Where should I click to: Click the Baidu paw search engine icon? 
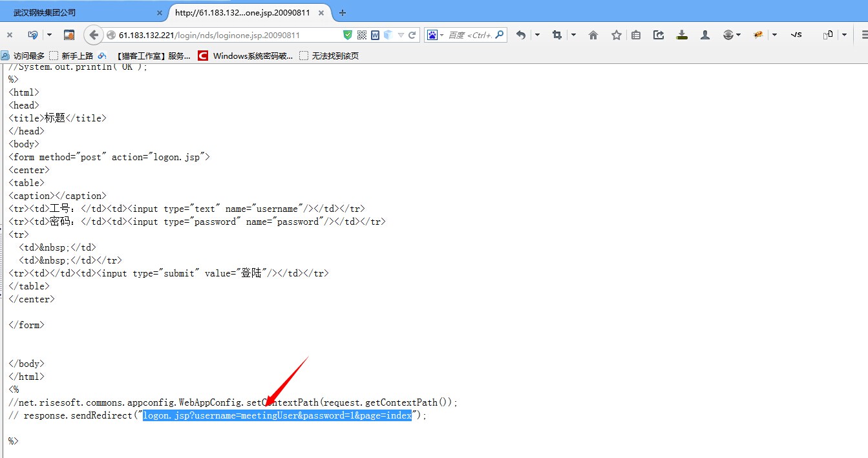pyautogui.click(x=432, y=35)
